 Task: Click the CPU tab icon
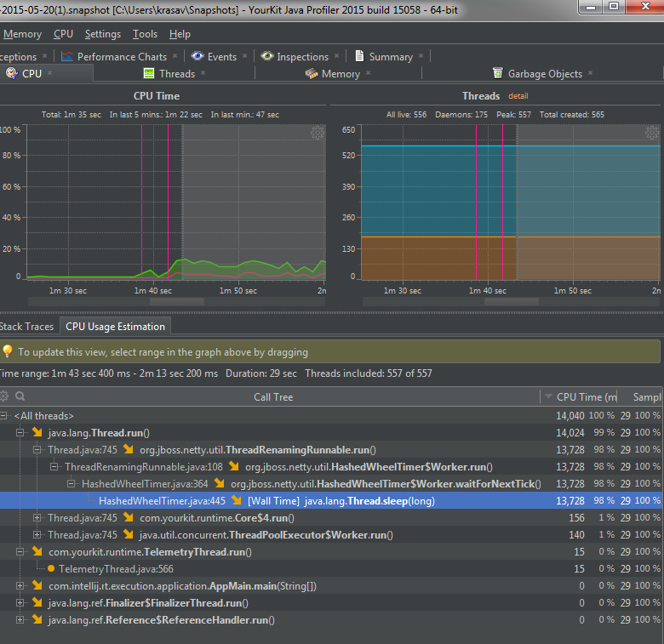12,73
